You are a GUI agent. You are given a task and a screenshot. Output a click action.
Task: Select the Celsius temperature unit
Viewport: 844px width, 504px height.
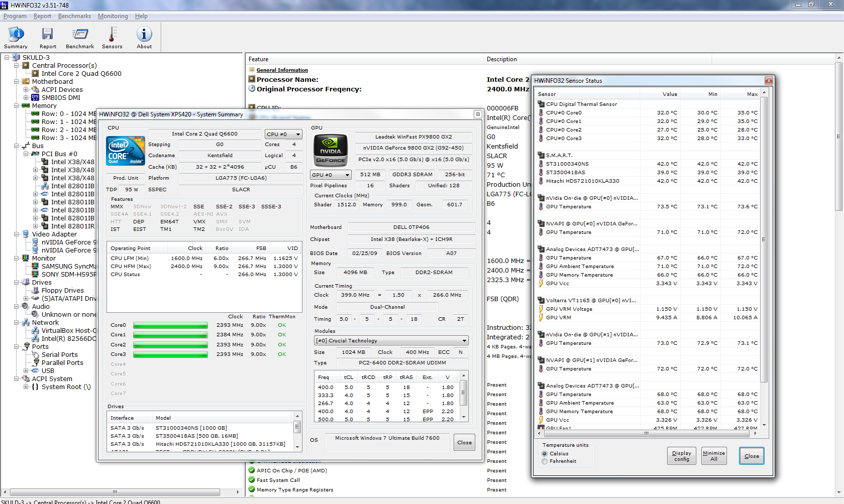coord(545,454)
